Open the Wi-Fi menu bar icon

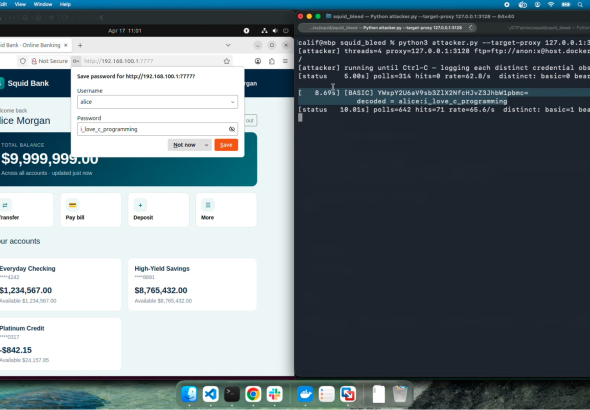(x=551, y=5)
